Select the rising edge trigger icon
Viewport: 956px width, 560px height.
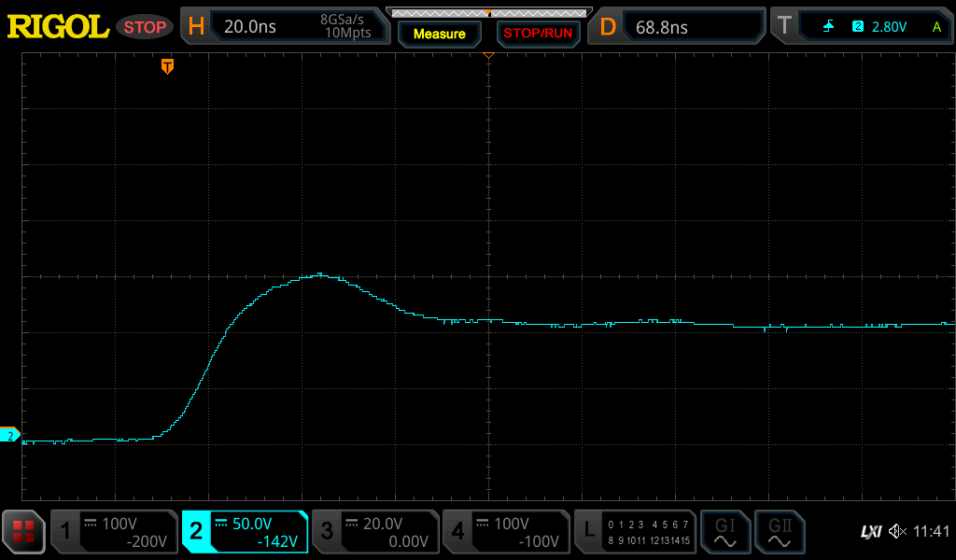coord(829,26)
